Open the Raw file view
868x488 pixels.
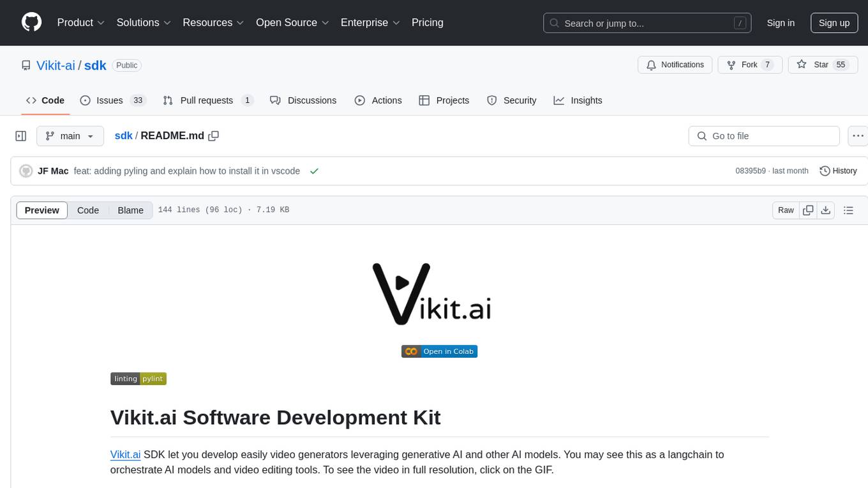point(786,210)
